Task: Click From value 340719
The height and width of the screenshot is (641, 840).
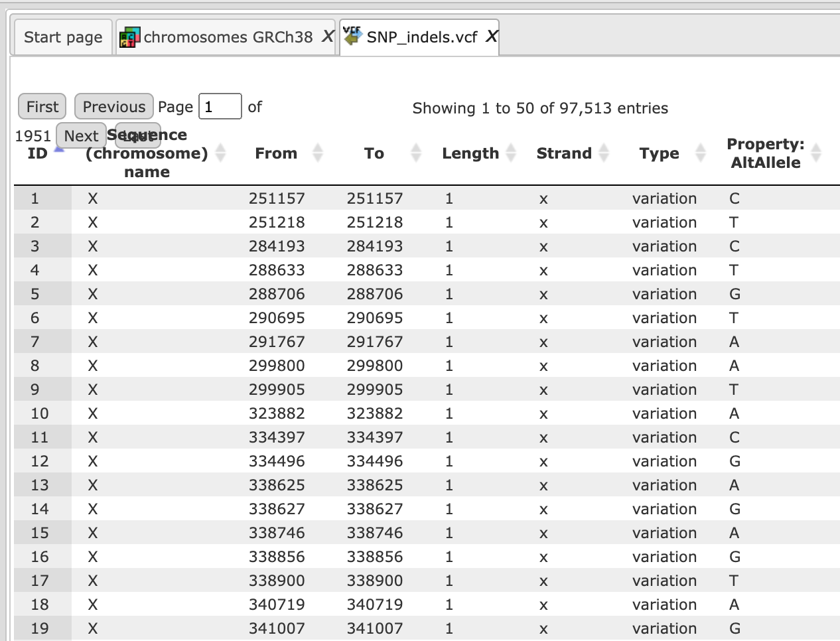Action: pyautogui.click(x=277, y=605)
